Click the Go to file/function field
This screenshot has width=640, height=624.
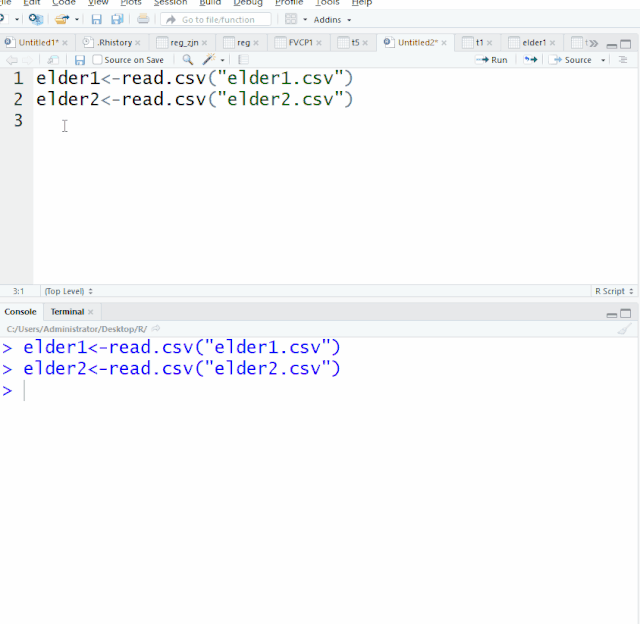[x=222, y=19]
